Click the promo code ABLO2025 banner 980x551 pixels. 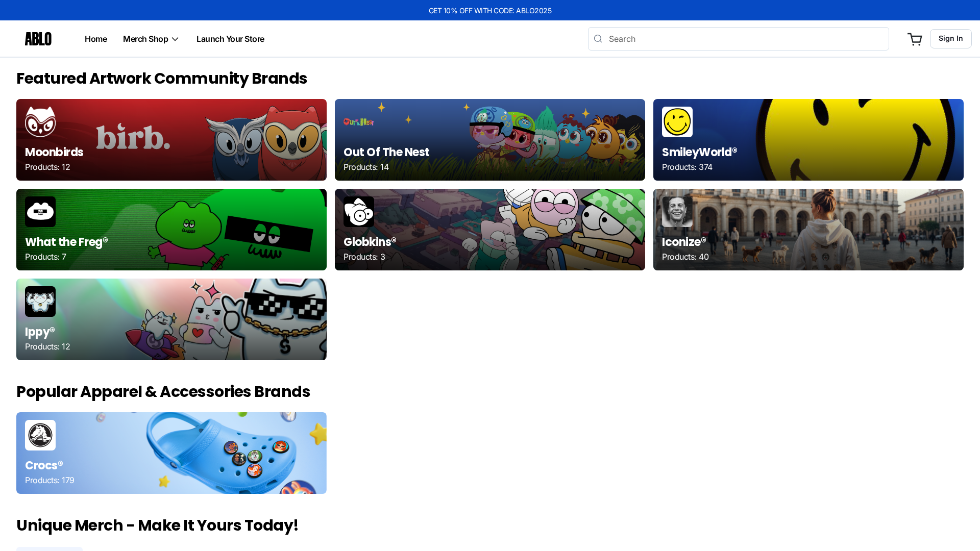click(490, 10)
